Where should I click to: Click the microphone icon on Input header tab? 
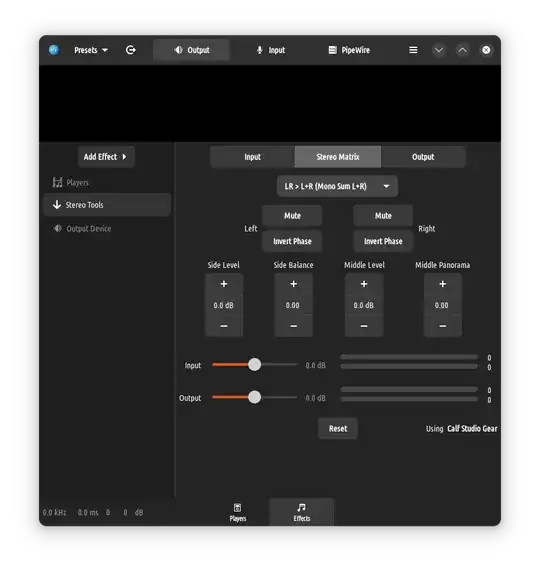click(x=259, y=50)
